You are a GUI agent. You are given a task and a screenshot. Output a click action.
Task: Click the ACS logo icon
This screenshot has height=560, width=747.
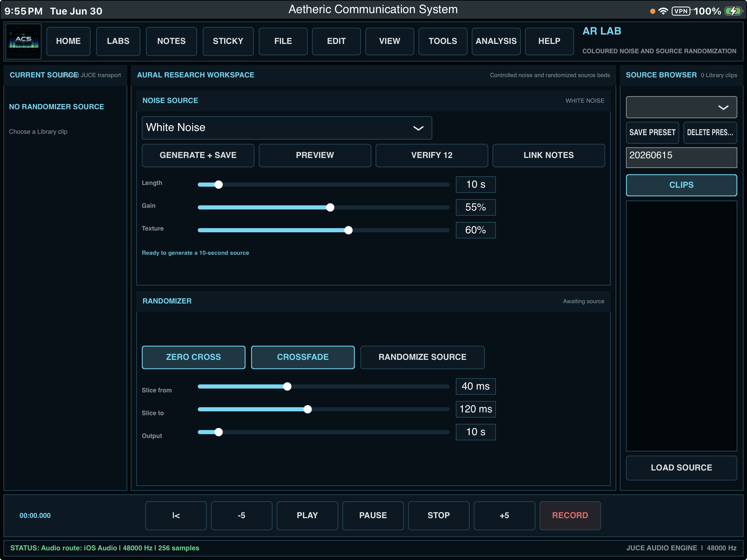(x=24, y=41)
